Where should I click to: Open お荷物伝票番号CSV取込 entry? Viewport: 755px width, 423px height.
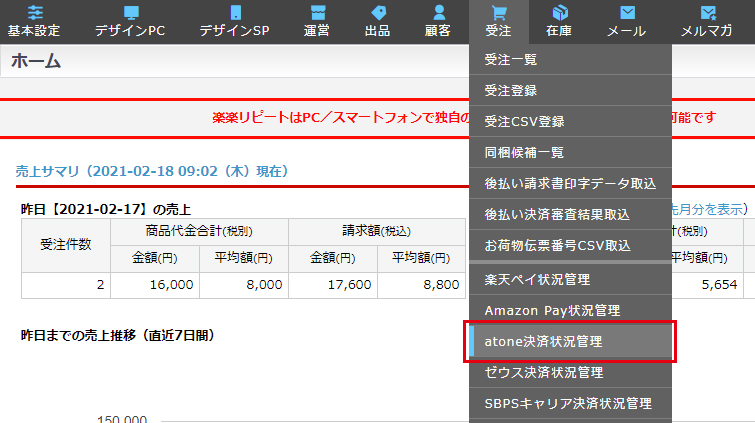click(x=570, y=246)
